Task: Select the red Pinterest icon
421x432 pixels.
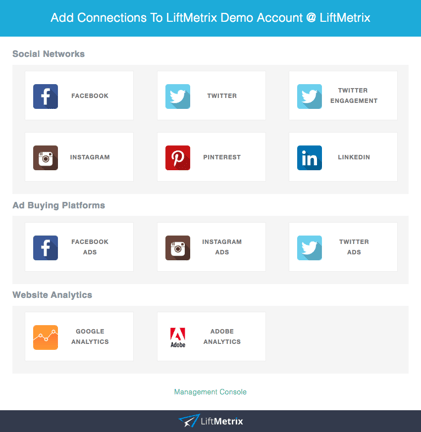Action: [x=178, y=158]
